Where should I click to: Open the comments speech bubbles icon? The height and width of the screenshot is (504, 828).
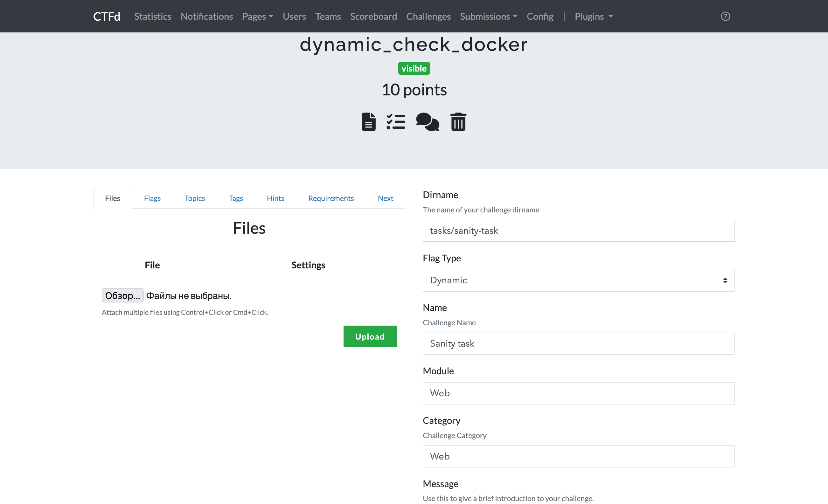coord(427,122)
